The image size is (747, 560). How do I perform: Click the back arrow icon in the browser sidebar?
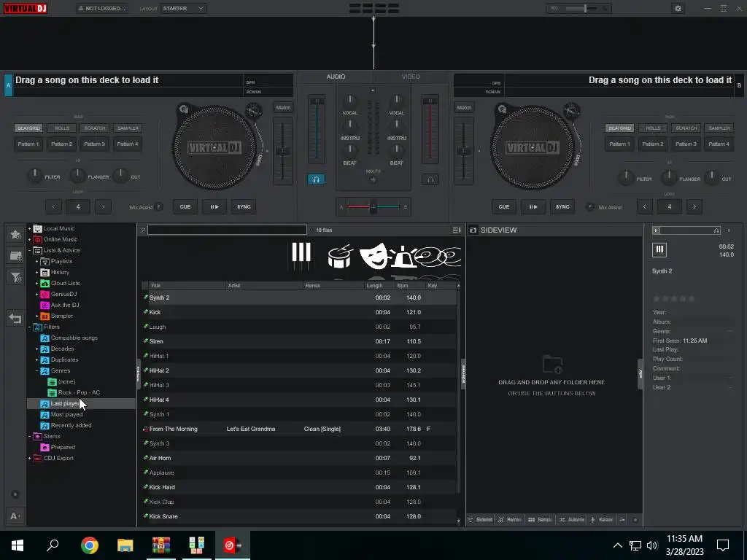(15, 318)
